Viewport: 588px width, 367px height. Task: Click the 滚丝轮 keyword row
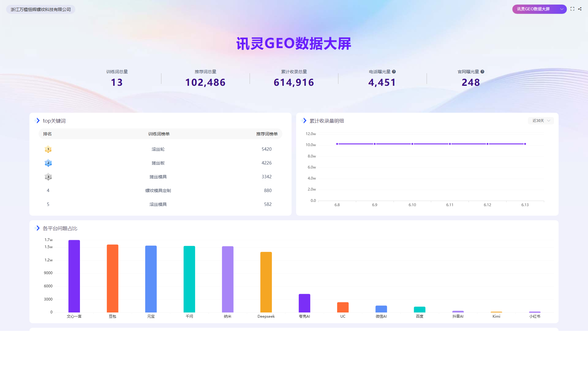[x=160, y=149]
